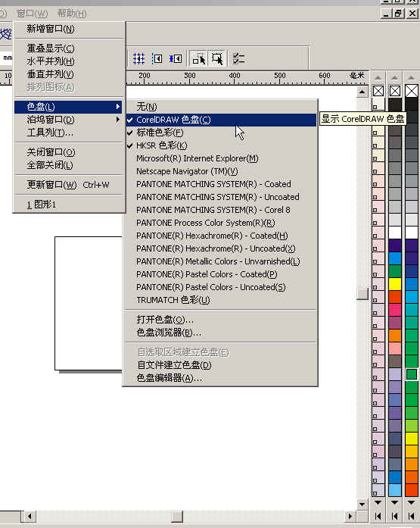Choose 新增窗口(N) menu item

coord(68,29)
